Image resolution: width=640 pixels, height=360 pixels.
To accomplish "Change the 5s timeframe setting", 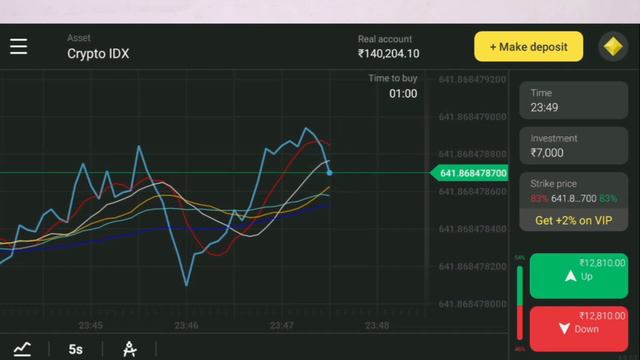I will [76, 349].
